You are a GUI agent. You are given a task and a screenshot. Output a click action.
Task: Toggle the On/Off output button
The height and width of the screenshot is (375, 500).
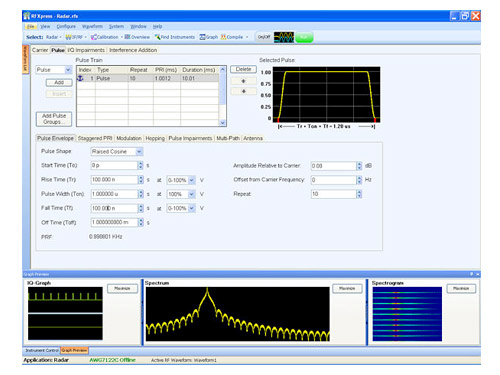click(264, 37)
